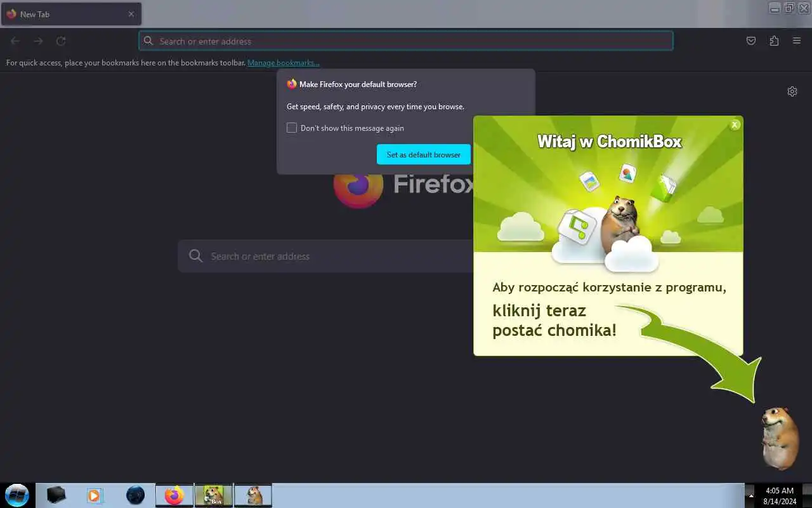Click the "Witaj w ChomikBox" heading

(609, 141)
